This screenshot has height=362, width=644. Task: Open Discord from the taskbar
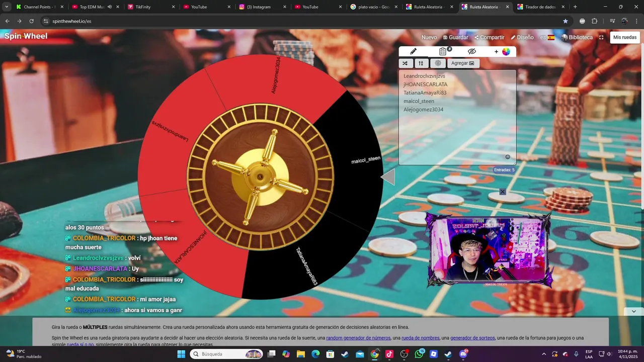pos(463,354)
